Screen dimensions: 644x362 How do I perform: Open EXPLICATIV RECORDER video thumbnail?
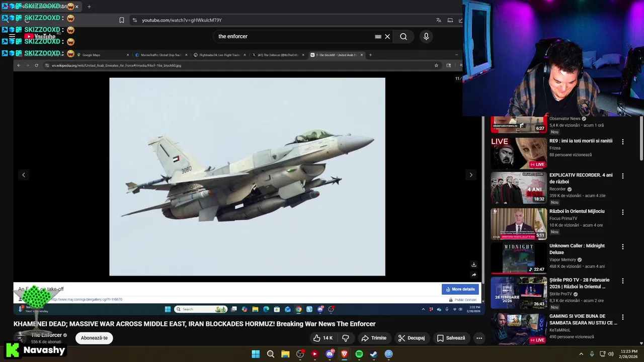click(x=519, y=188)
